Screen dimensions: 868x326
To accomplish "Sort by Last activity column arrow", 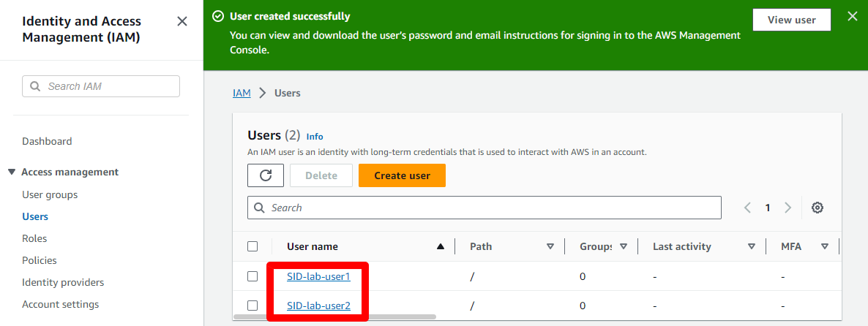I will (752, 246).
